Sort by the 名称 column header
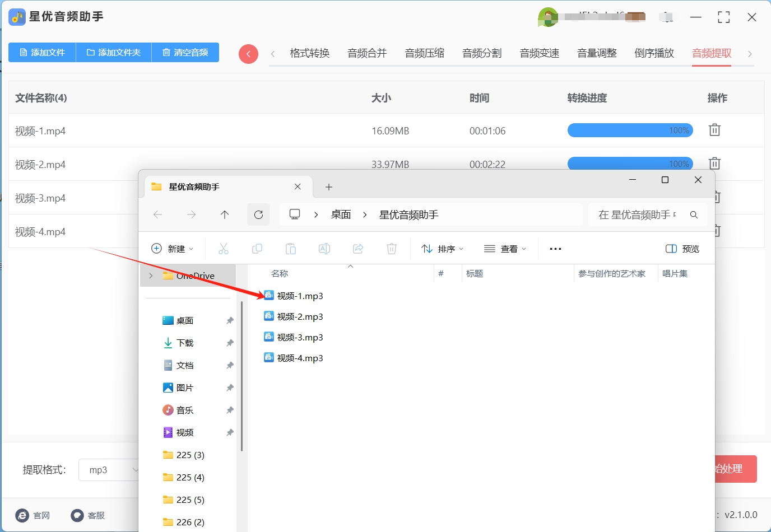 click(x=280, y=273)
